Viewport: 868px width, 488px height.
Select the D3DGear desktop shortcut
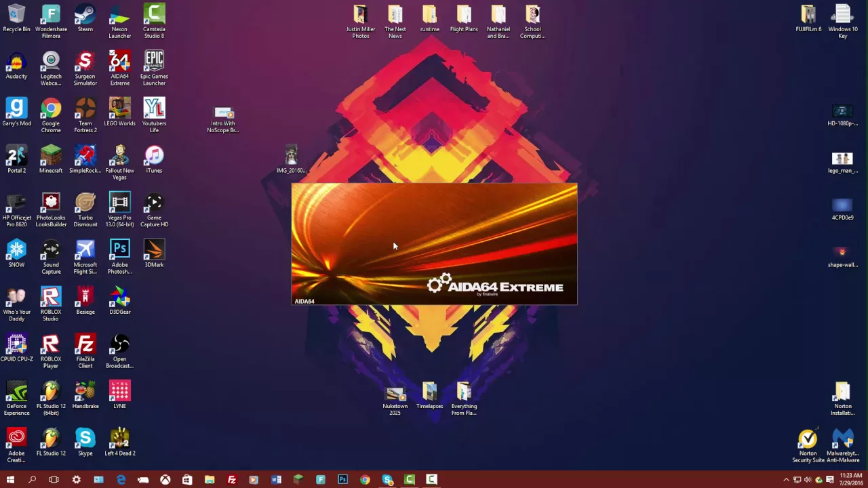(119, 302)
